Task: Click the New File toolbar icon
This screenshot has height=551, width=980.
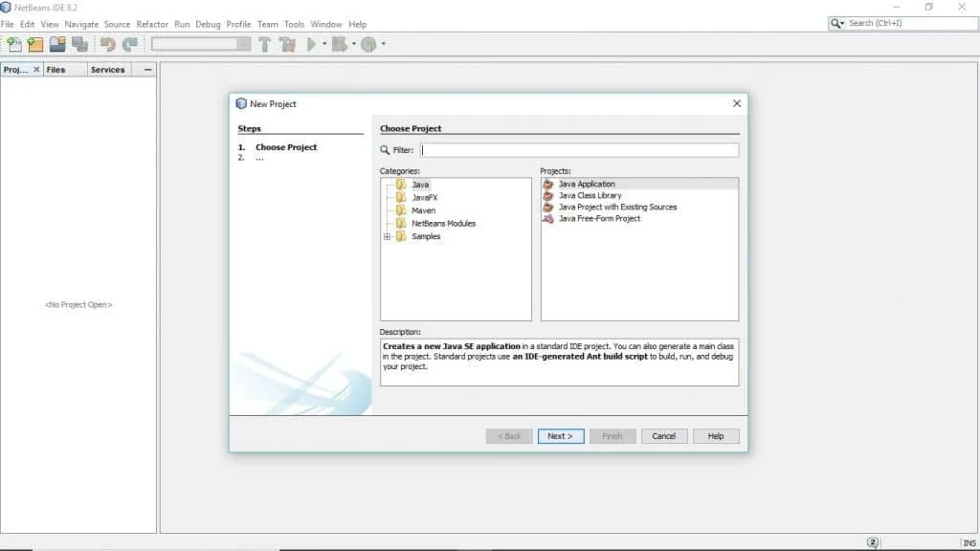Action: coord(13,44)
